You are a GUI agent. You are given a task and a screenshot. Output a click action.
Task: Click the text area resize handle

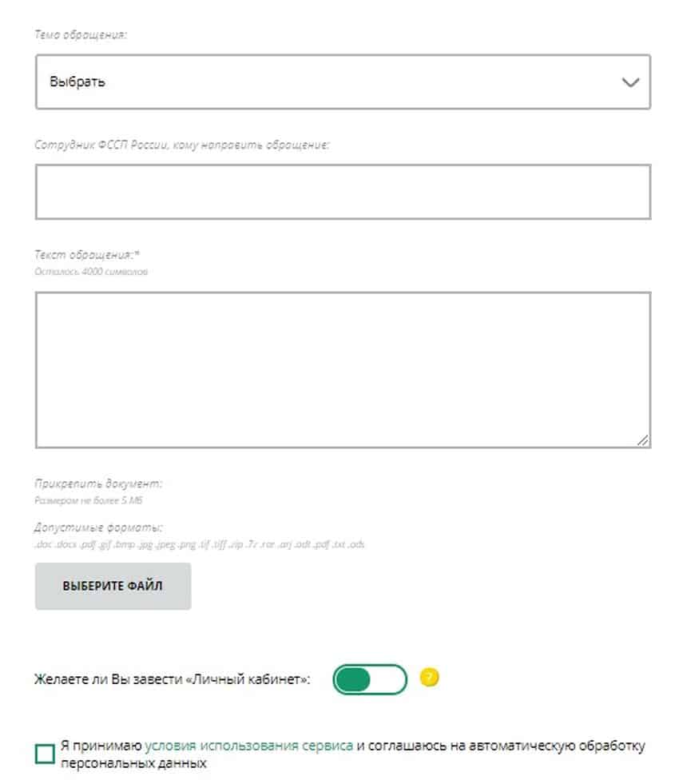(x=643, y=440)
